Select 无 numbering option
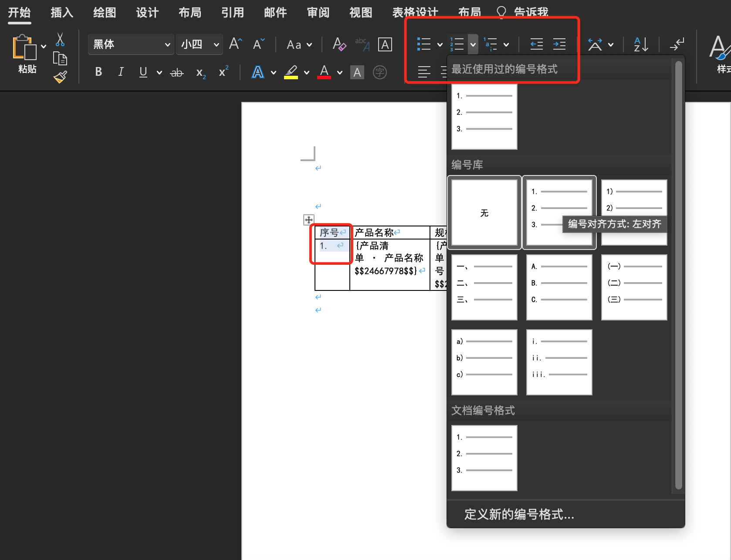The height and width of the screenshot is (560, 731). 484,213
